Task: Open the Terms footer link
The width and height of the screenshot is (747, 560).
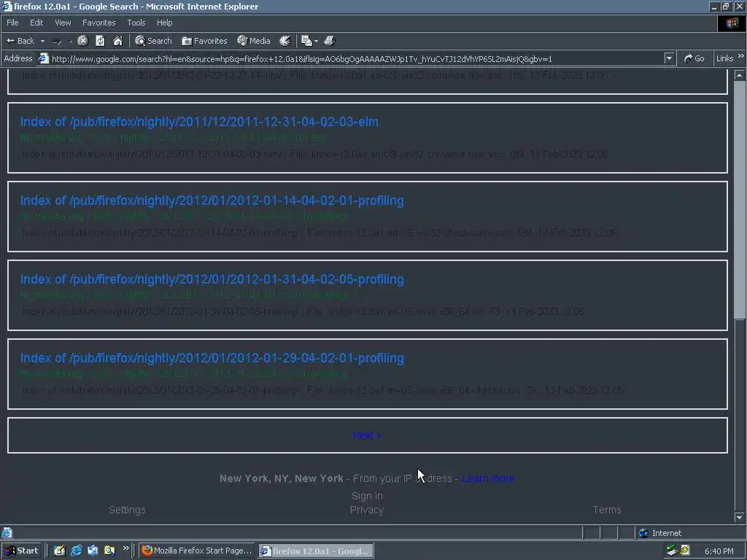Action: 607,510
